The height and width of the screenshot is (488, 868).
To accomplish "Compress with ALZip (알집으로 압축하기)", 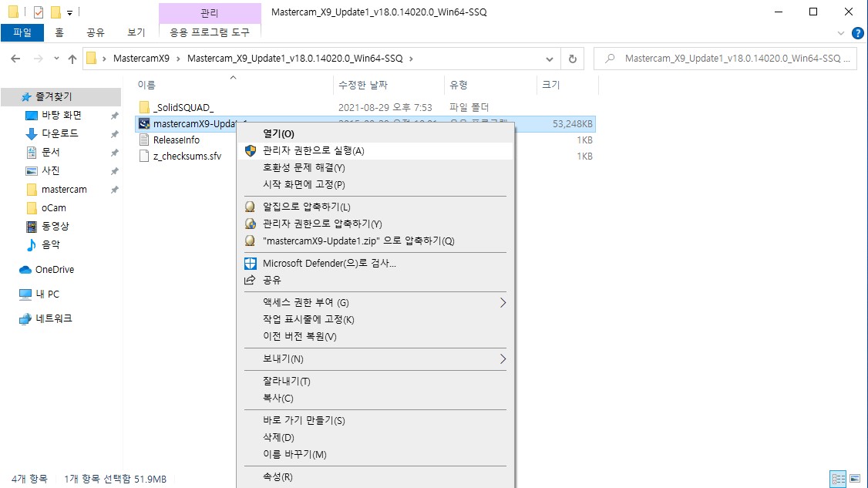I will click(x=375, y=207).
